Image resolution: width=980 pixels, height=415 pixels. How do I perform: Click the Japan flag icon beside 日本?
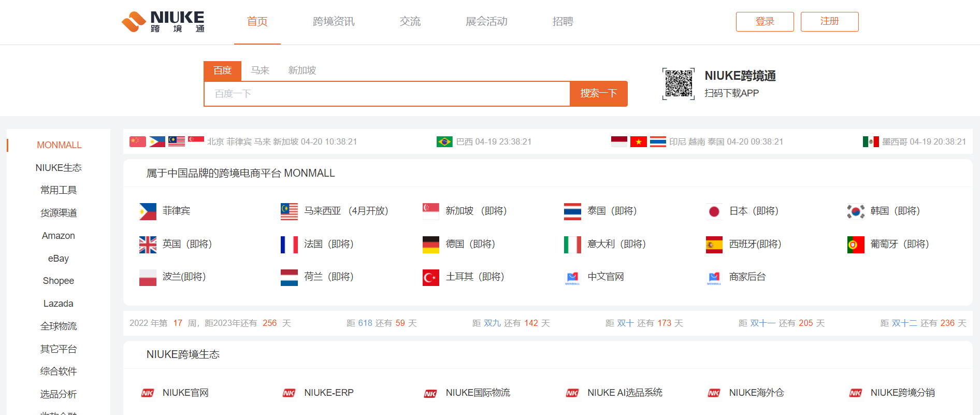point(714,211)
